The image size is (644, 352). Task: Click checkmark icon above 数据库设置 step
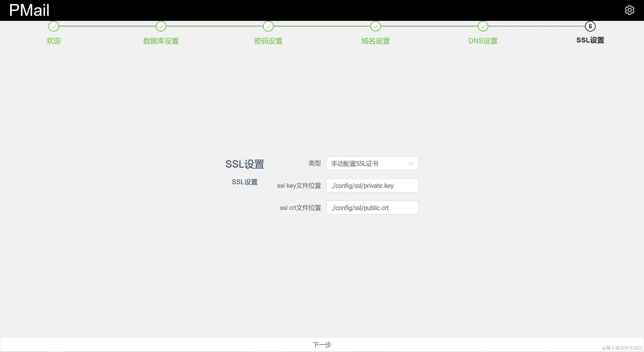click(161, 26)
